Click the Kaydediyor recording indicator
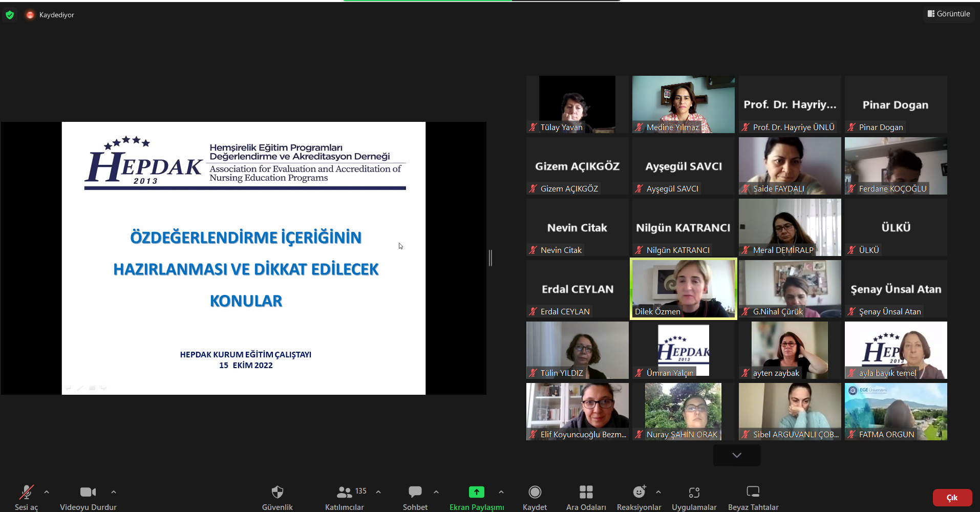 [x=50, y=15]
